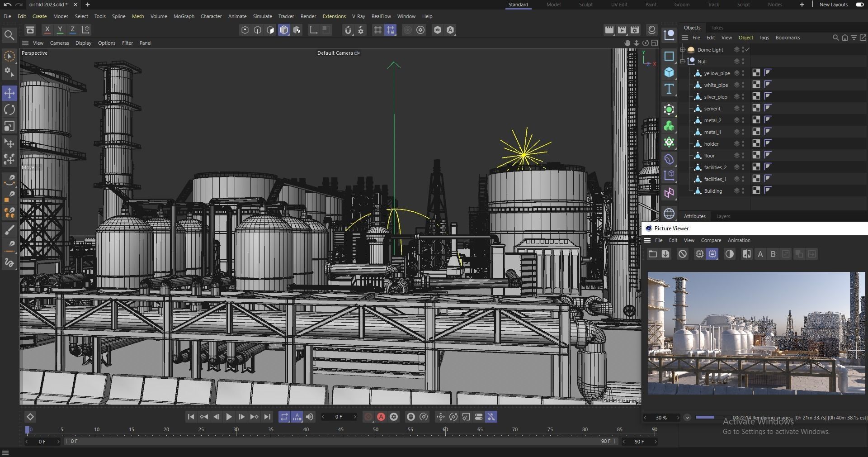868x457 pixels.
Task: Toggle New Layouts switch
Action: tap(860, 5)
